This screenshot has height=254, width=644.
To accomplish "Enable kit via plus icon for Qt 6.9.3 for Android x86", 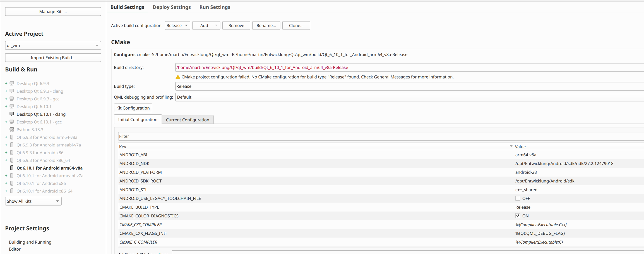I will [6, 153].
